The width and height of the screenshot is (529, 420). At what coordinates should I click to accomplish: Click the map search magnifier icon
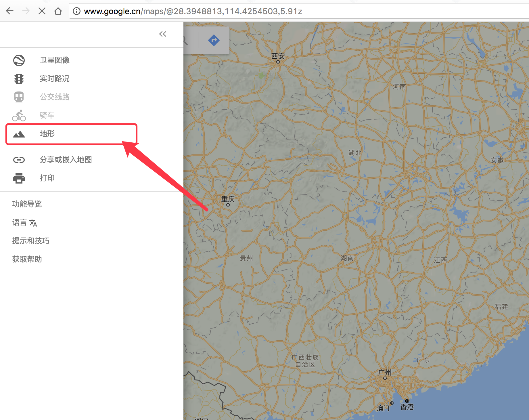pos(185,41)
